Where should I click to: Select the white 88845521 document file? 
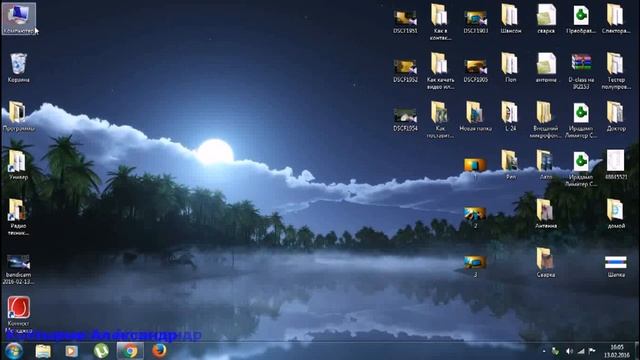[616, 165]
